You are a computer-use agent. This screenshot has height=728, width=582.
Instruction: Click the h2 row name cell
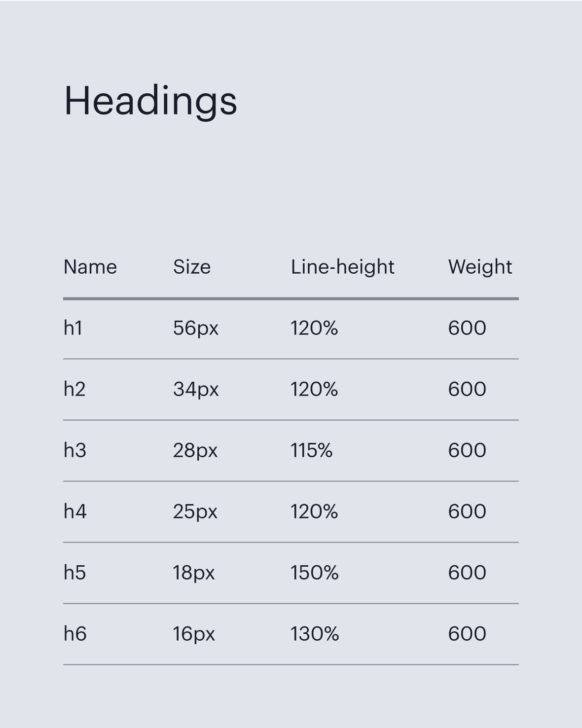pos(74,389)
